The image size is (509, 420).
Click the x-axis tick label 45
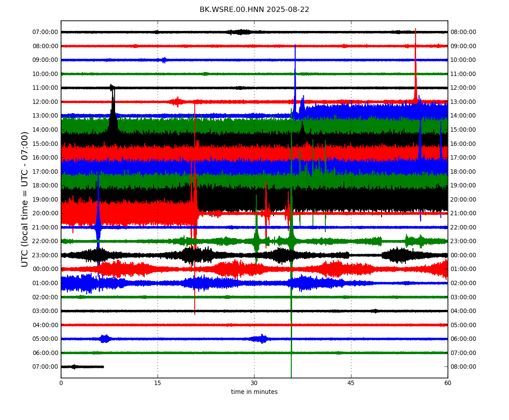click(x=351, y=383)
